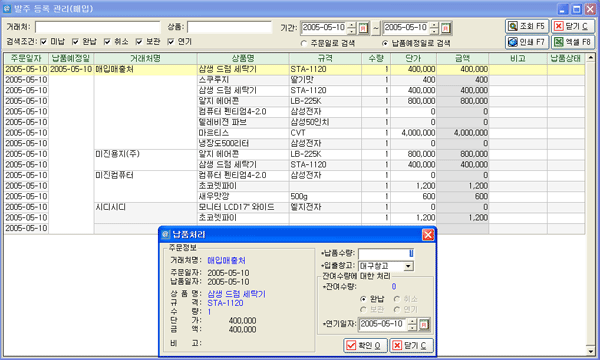
Task: Click the 엑셀 F8 export button
Action: pyautogui.click(x=572, y=42)
